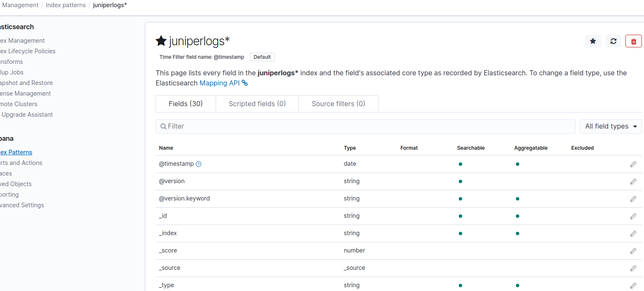Open Index Management in sidebar
The height and width of the screenshot is (291, 644).
point(22,41)
